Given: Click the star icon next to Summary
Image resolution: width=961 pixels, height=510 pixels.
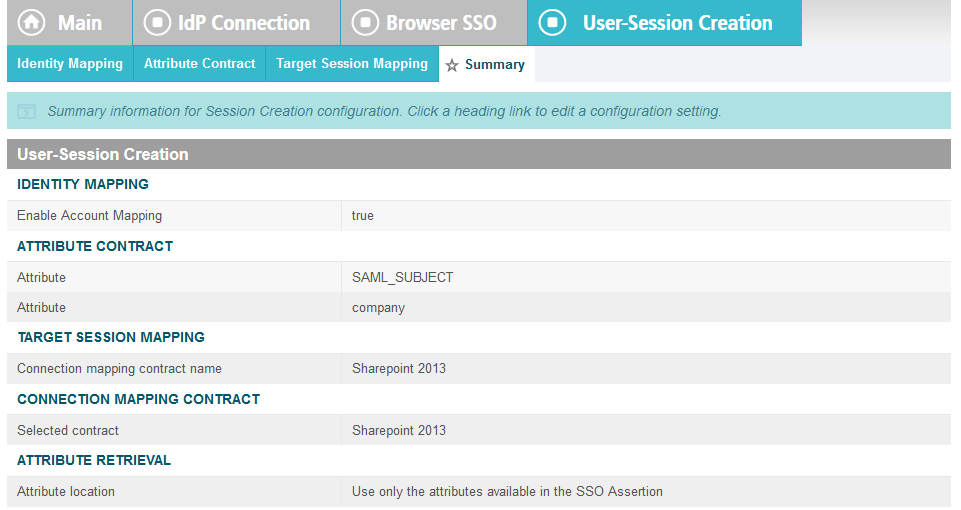Looking at the screenshot, I should [452, 65].
